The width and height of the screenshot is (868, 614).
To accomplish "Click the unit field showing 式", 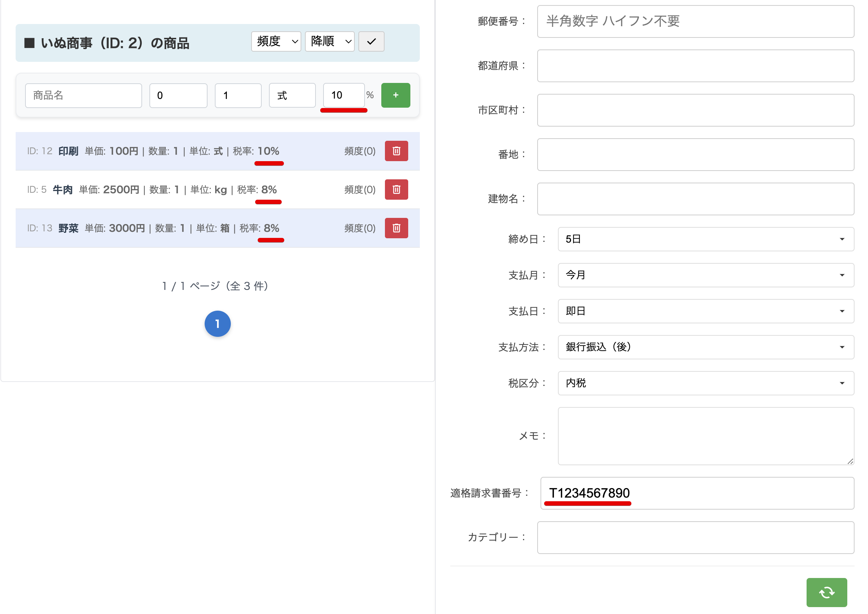I will (x=292, y=96).
